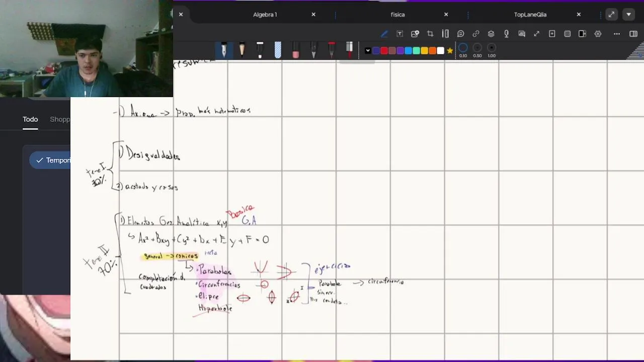
Task: Open the ruler tool
Action: tap(445, 34)
